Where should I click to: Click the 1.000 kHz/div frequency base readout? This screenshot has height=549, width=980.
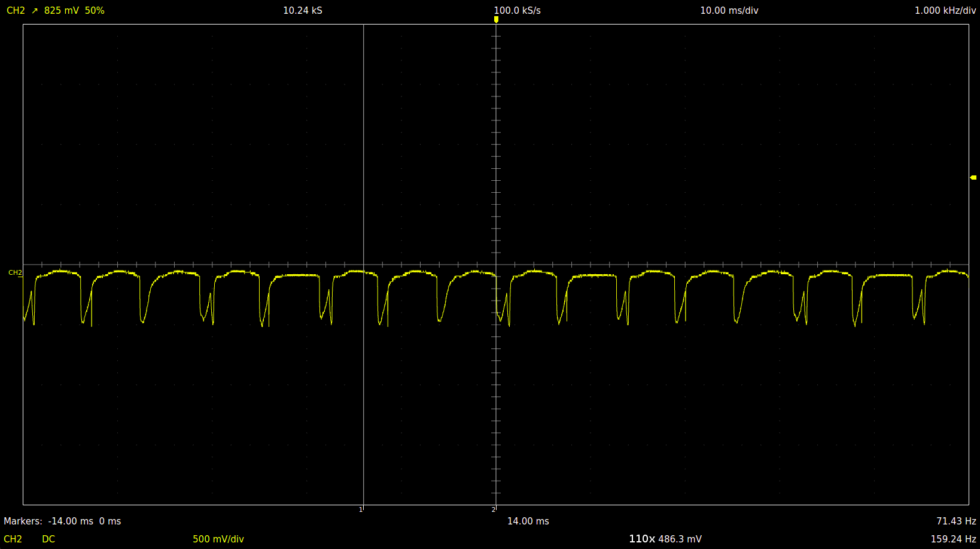(x=945, y=11)
